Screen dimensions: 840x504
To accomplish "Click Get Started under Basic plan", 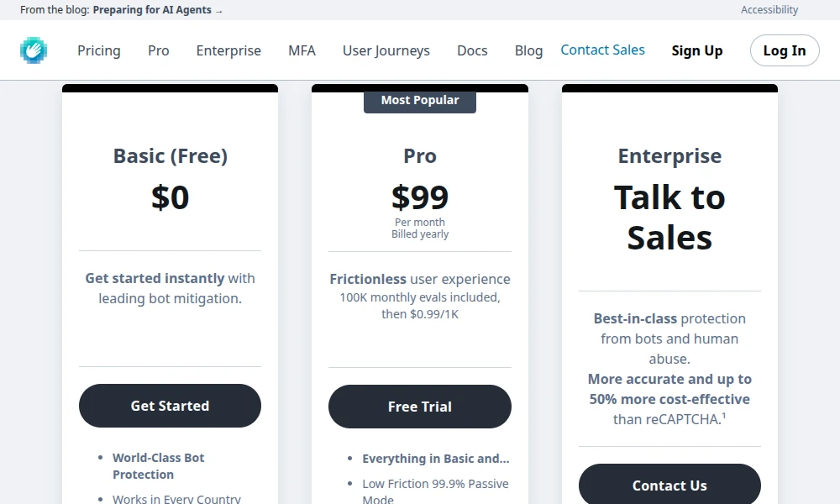I will [170, 406].
